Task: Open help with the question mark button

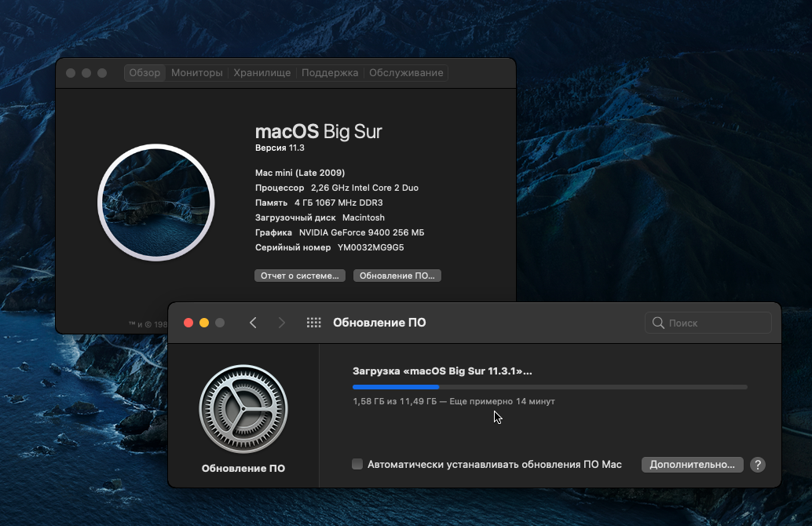Action: (758, 465)
